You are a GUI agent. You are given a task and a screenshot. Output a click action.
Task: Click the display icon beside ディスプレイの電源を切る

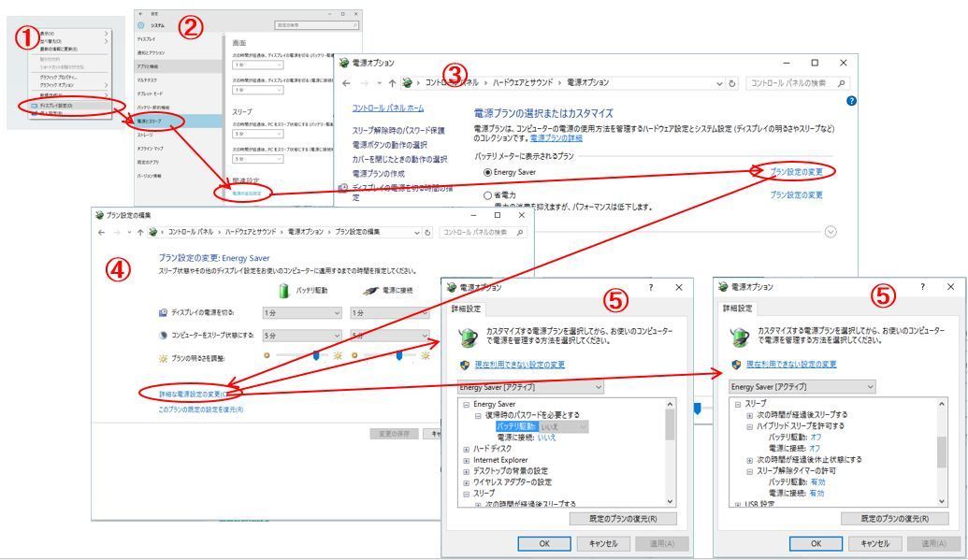tap(162, 312)
